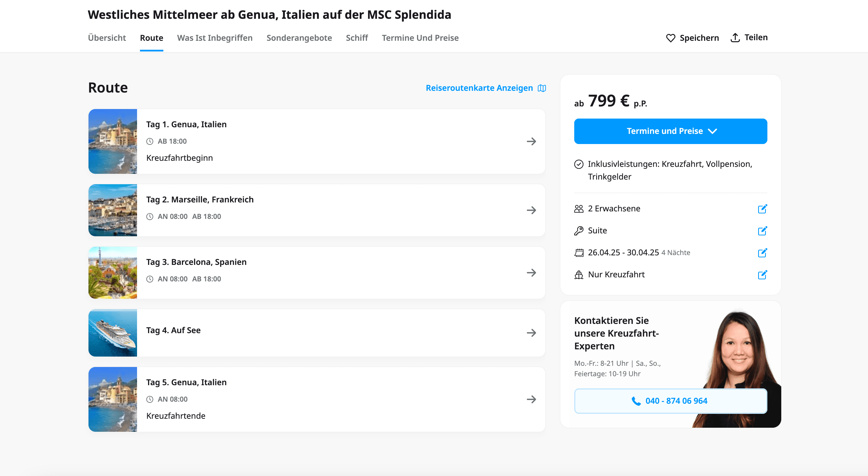Image resolution: width=868 pixels, height=476 pixels.
Task: Click the Barcelona thumbnail image
Action: pos(112,273)
